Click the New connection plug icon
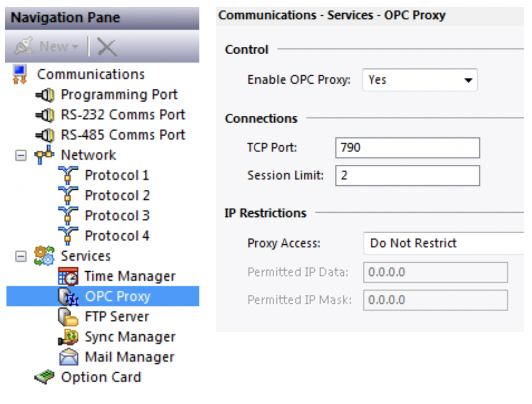 tap(24, 47)
